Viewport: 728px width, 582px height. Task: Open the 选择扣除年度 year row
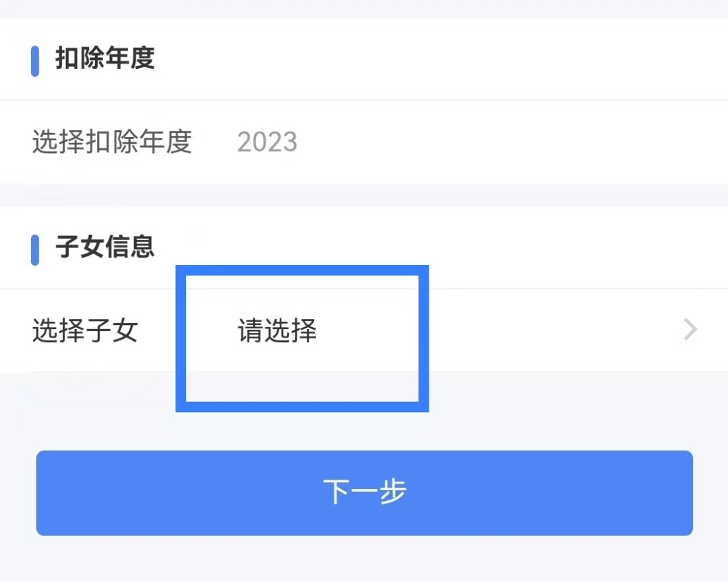click(x=364, y=142)
